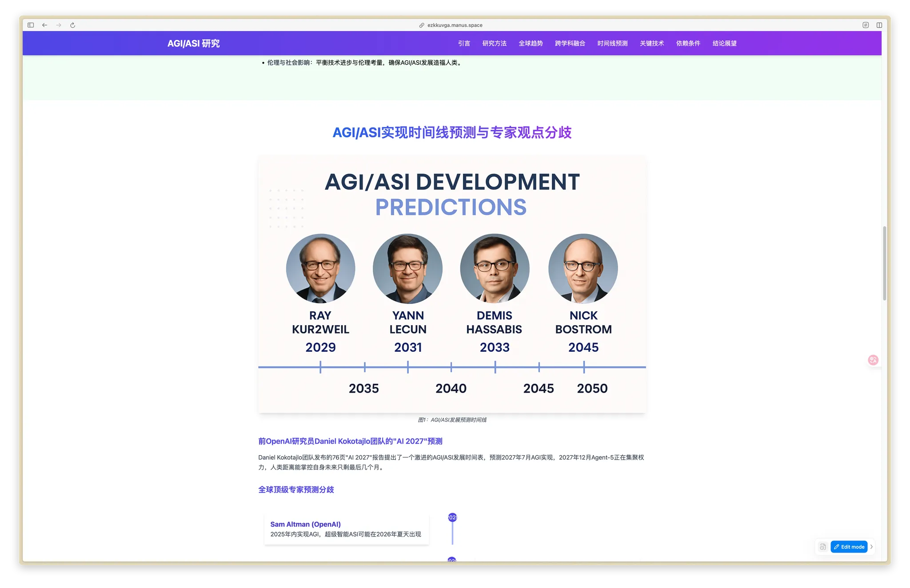Open version history icon beside Edit mode
Viewport: 910px width, 588px height.
click(822, 547)
